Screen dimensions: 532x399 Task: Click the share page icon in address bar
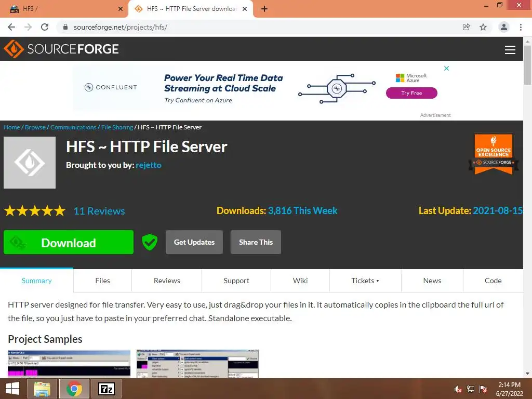coord(466,27)
